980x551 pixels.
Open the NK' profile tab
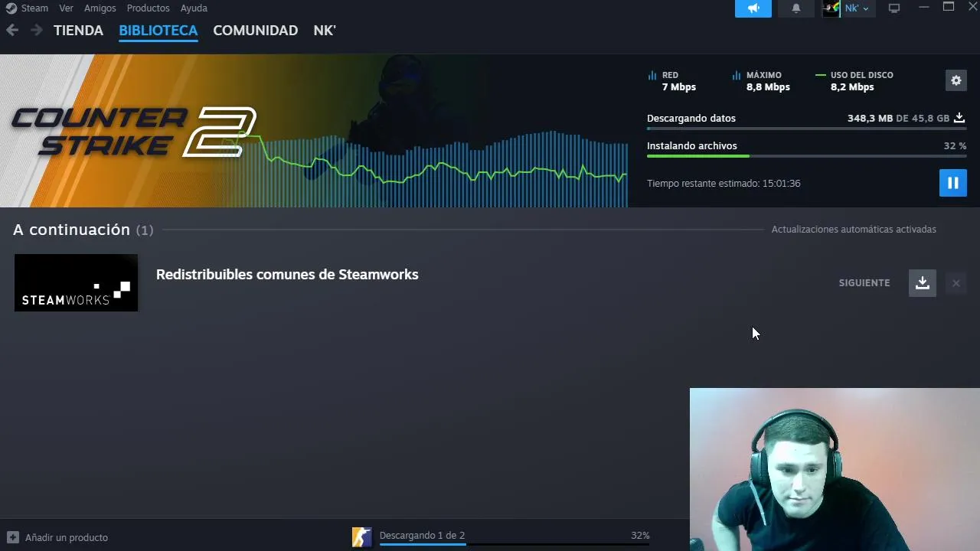325,31
